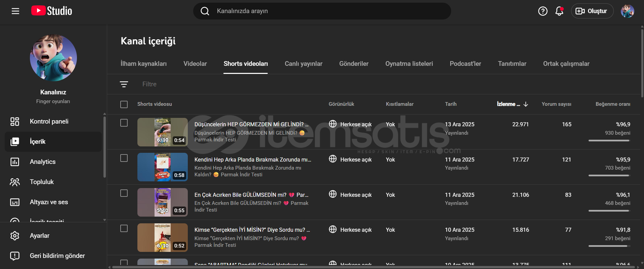644x269 pixels.
Task: Open the hamburger navigation menu
Action: coord(15,11)
